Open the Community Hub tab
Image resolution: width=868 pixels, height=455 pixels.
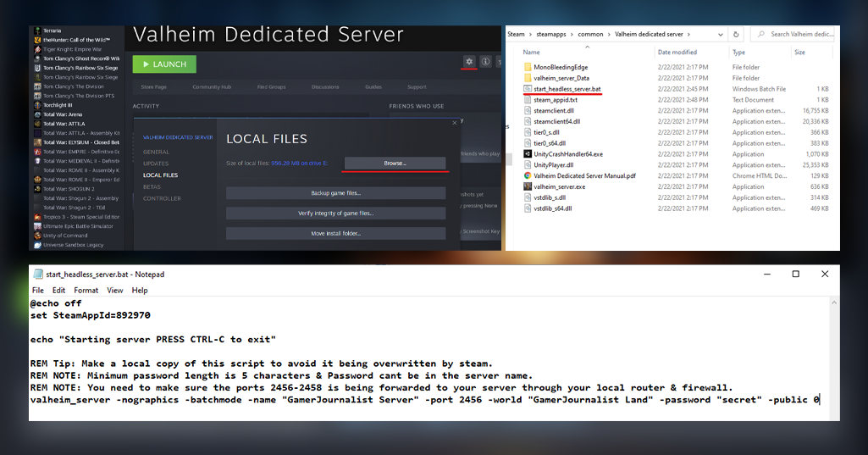[212, 87]
